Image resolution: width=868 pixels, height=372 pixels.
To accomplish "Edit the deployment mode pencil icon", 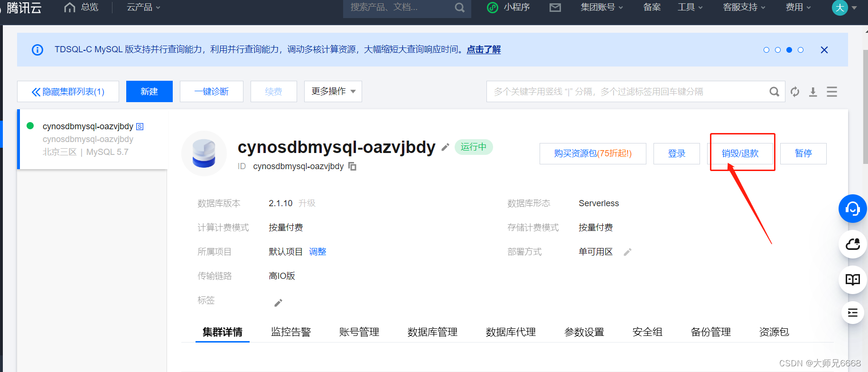I will (627, 252).
